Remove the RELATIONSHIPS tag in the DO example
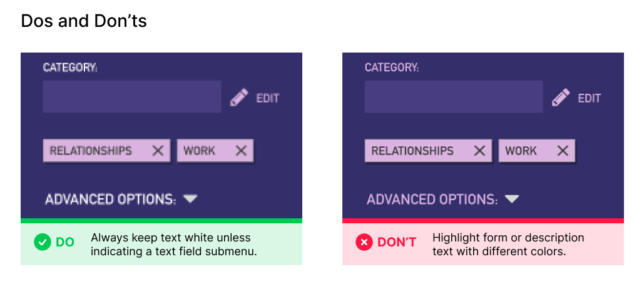 coord(158,151)
